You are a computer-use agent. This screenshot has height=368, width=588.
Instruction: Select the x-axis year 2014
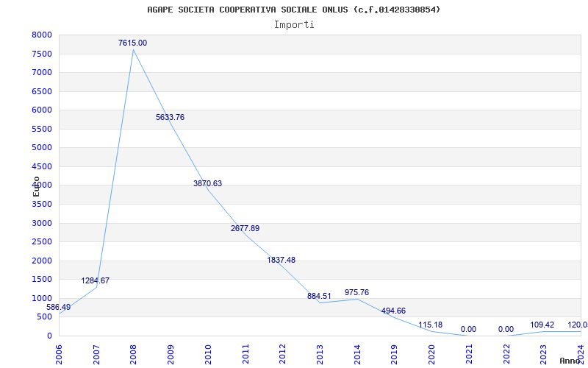357,355
